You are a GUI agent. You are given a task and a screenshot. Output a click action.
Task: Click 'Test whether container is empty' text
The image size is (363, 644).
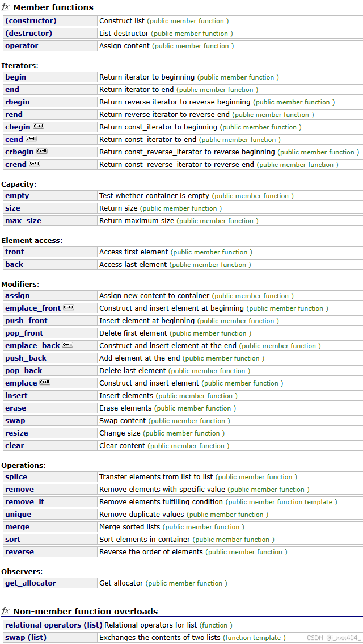154,196
